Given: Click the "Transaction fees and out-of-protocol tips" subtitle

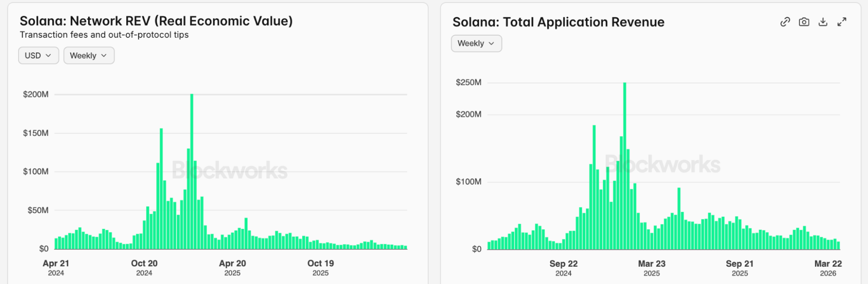Looking at the screenshot, I should (x=104, y=35).
